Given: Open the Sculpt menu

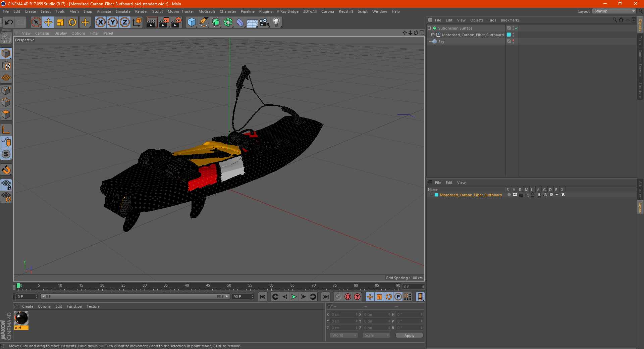Looking at the screenshot, I should [x=157, y=11].
